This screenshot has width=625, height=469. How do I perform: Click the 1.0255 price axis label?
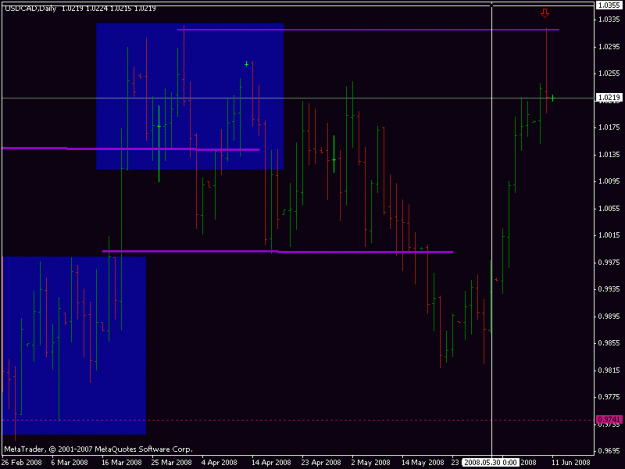pyautogui.click(x=609, y=73)
